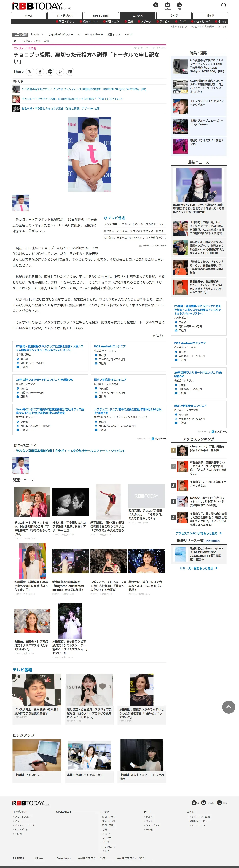Open ノンスタ井上 TV program card

pos(37,699)
